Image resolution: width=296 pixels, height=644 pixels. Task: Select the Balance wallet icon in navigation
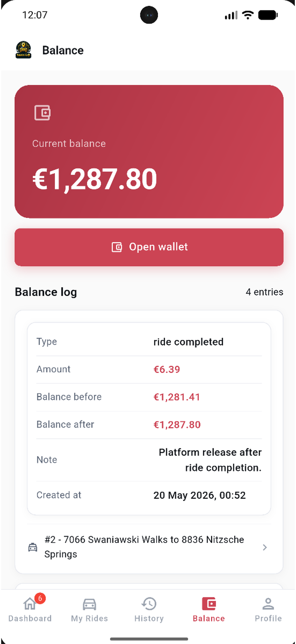[209, 604]
